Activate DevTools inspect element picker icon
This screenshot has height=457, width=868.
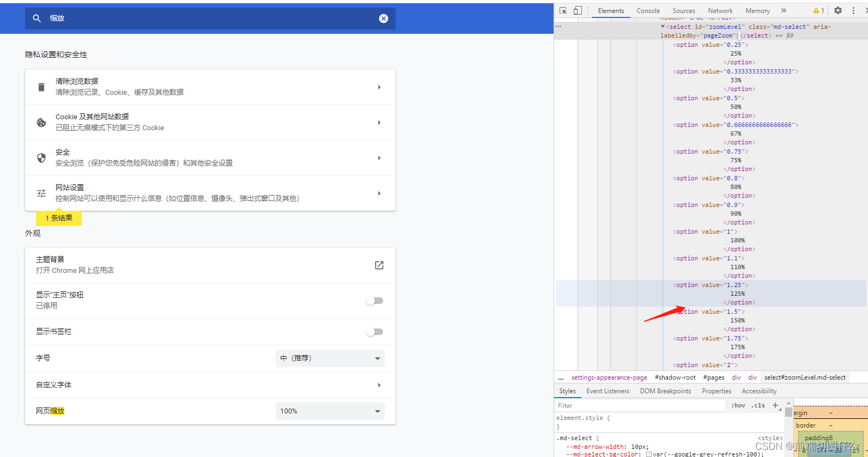pyautogui.click(x=563, y=11)
